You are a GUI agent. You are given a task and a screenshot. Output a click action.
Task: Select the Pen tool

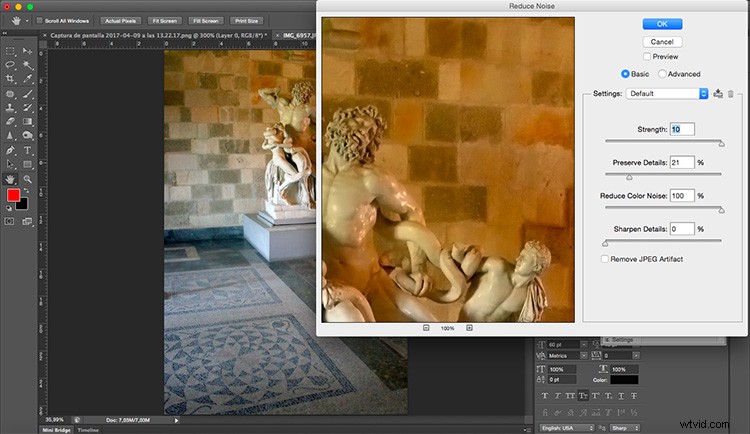click(10, 151)
